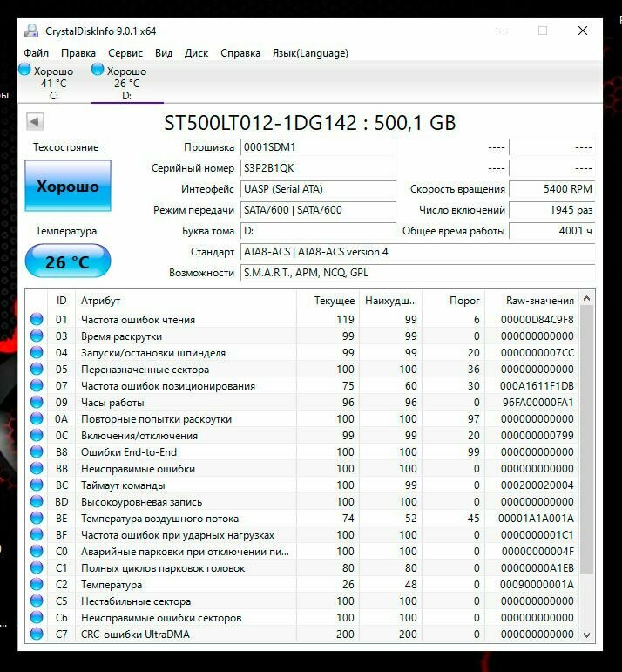Click the Интерфейс field UASP (Serial ATA)
622x672 pixels.
[x=318, y=189]
